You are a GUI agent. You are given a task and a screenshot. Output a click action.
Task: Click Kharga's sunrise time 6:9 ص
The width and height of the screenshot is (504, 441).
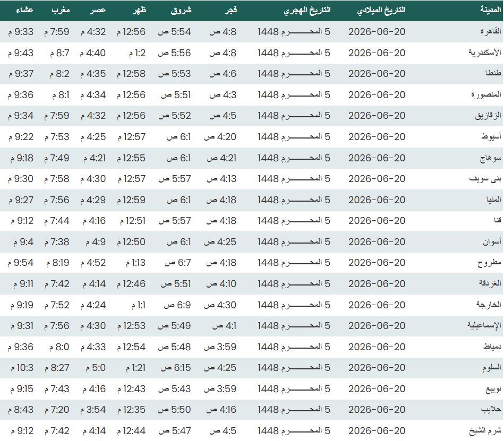coord(177,305)
